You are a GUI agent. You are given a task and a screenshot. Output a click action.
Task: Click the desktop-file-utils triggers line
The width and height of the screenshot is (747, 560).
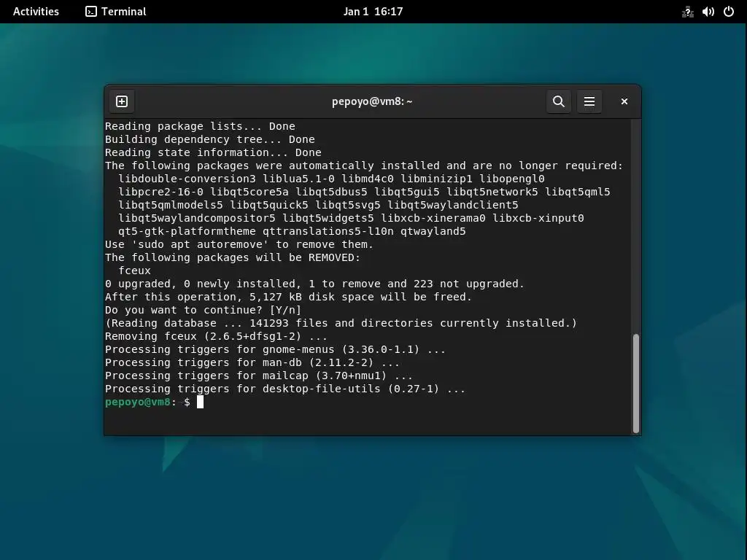point(285,389)
